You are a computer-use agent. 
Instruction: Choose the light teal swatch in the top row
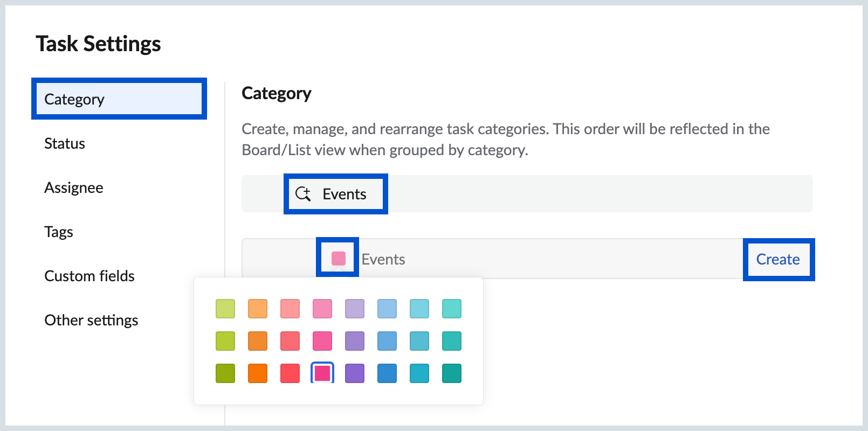[419, 309]
